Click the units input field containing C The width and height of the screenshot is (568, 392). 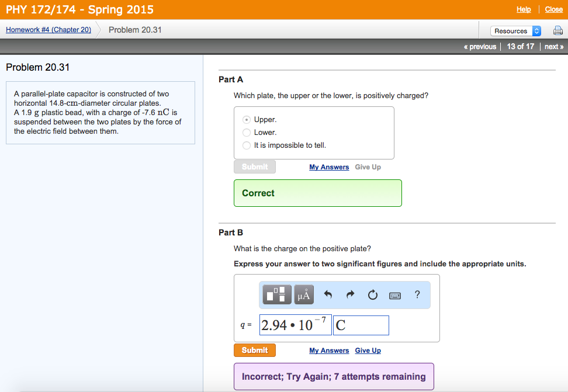[x=361, y=325]
